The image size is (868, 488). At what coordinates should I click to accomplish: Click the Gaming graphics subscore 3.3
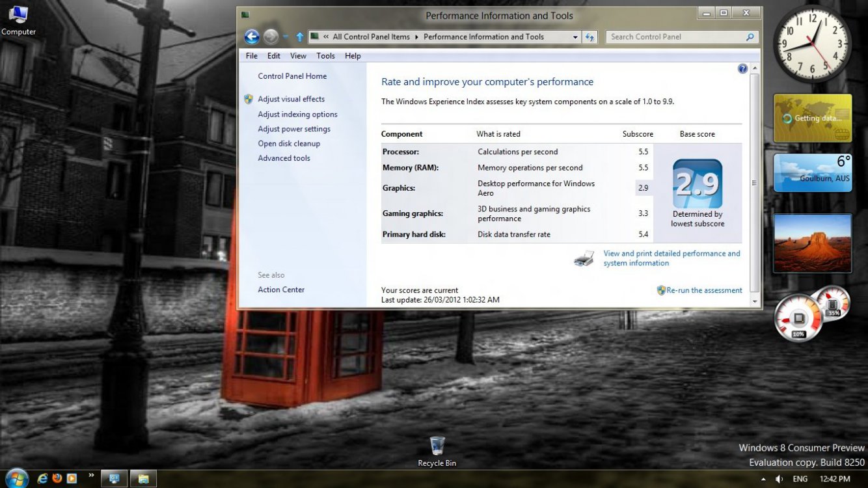click(643, 213)
